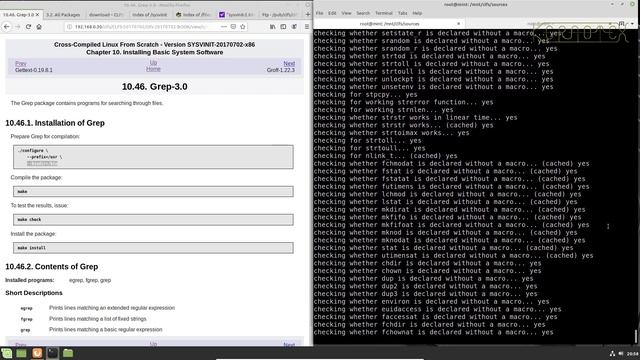Follow the Home link in header

coord(153,69)
